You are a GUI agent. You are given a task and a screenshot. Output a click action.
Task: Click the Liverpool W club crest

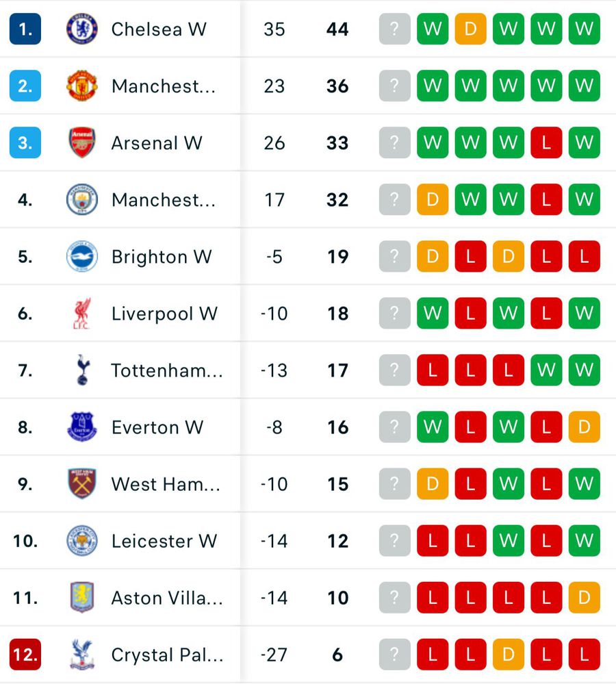[x=82, y=314]
